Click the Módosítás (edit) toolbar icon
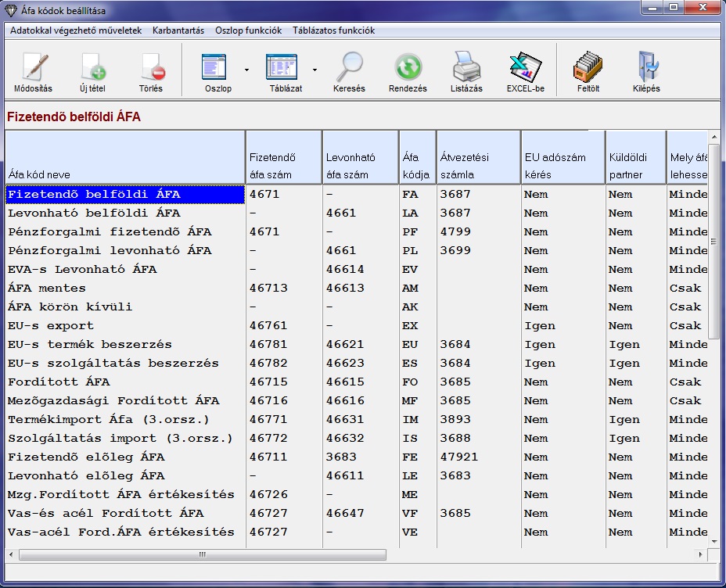The height and width of the screenshot is (588, 726). click(x=33, y=69)
